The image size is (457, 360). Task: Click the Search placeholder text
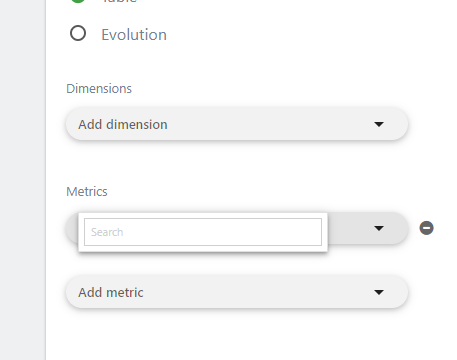coord(107,232)
